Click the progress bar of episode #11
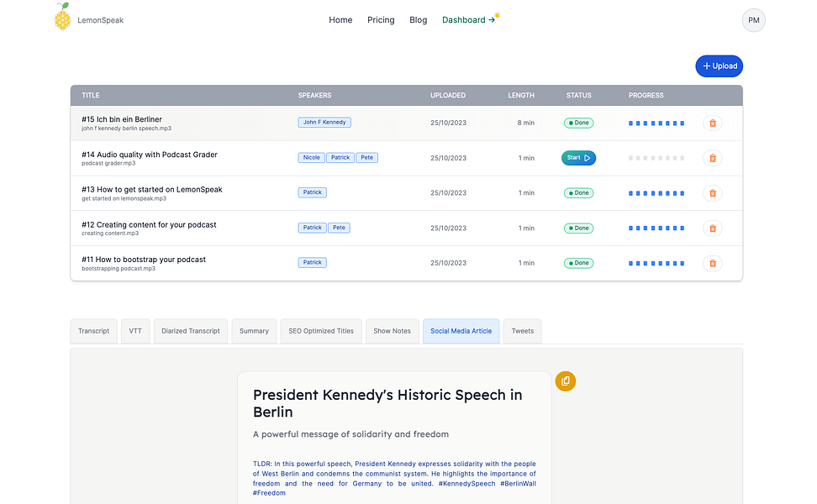 [656, 264]
